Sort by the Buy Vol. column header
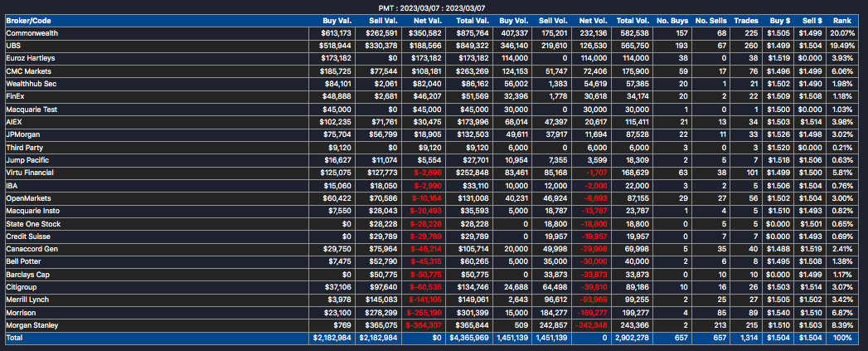868x351 pixels. (x=514, y=21)
